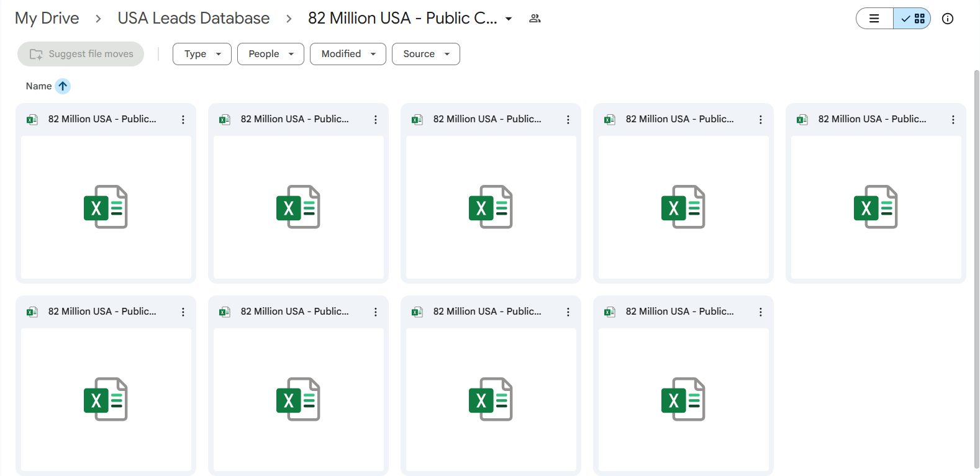Click small Excel icon of second top-row file
This screenshot has height=476, width=980.
click(x=225, y=120)
